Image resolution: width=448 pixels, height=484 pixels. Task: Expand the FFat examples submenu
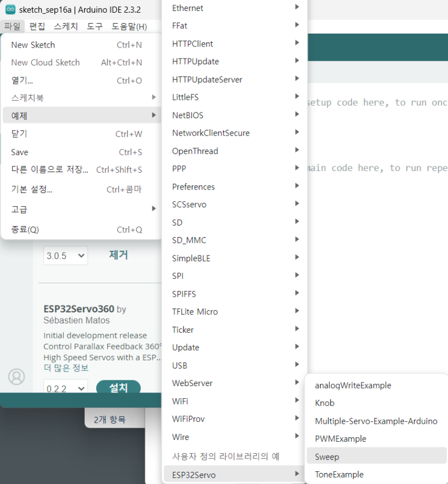click(235, 26)
